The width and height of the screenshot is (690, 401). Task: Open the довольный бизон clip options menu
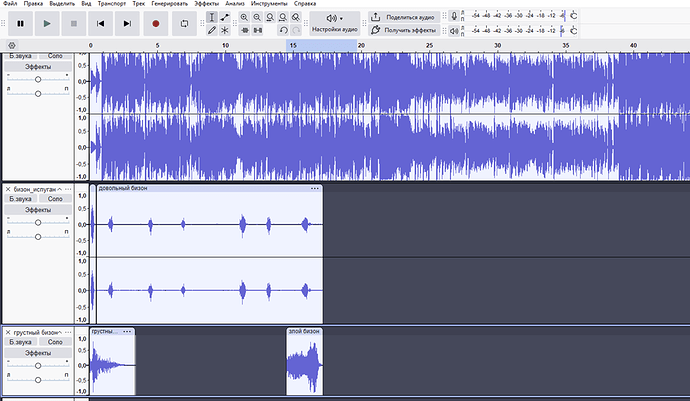click(x=315, y=188)
